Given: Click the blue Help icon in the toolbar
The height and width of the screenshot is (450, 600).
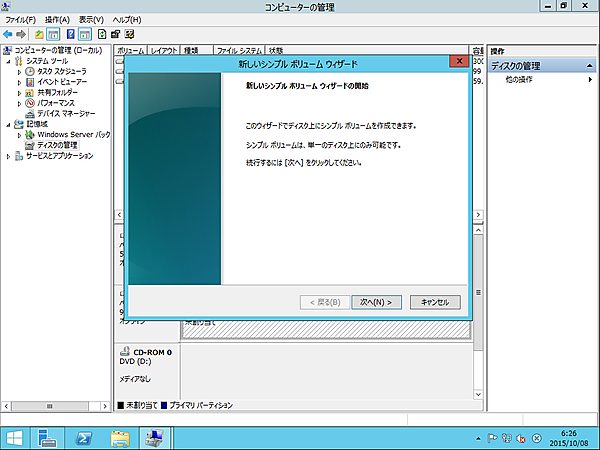Looking at the screenshot, I should point(71,34).
